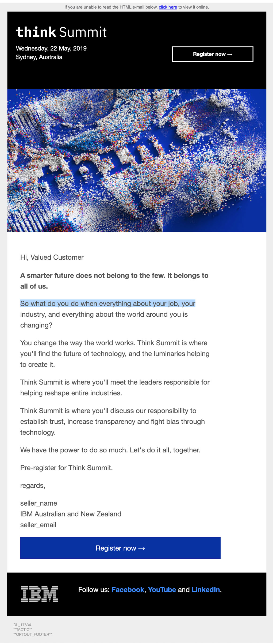
Task: Click the highlighted 'So what do you do' text
Action: [x=108, y=304]
